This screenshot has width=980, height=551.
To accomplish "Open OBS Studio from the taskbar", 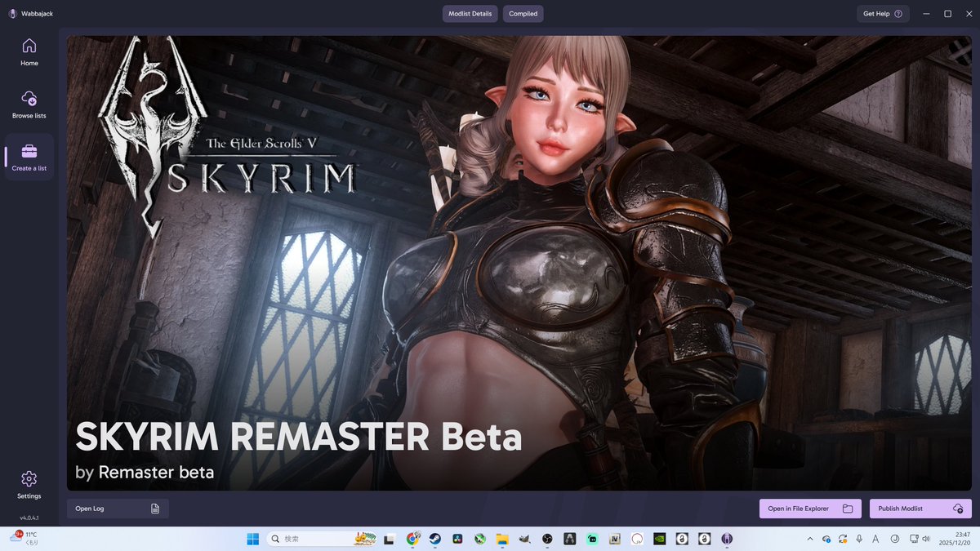I will 547,539.
